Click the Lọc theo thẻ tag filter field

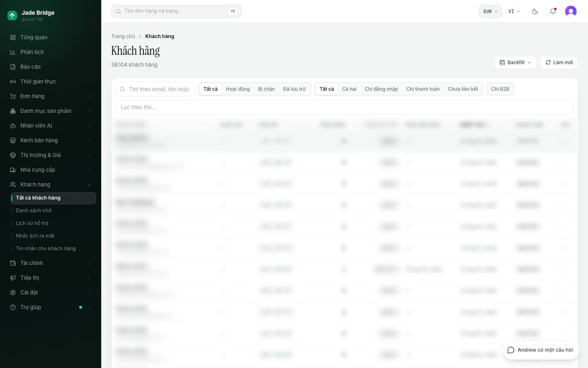pos(345,107)
